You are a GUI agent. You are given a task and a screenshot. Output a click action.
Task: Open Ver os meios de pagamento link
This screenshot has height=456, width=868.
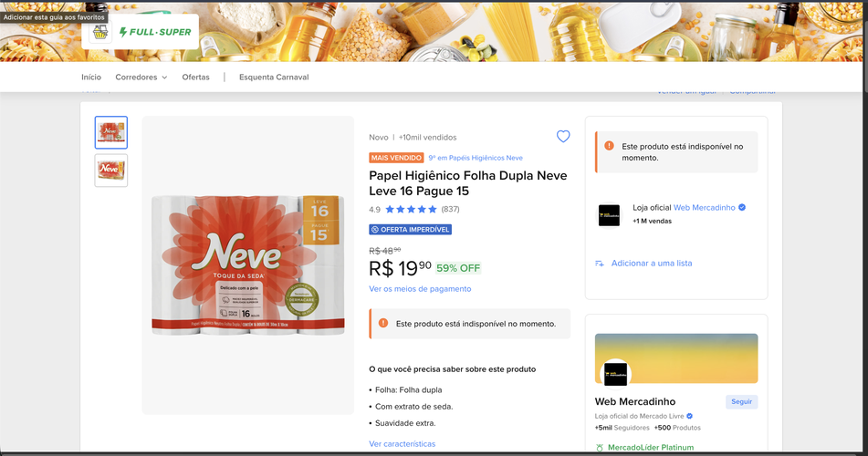[x=420, y=289]
